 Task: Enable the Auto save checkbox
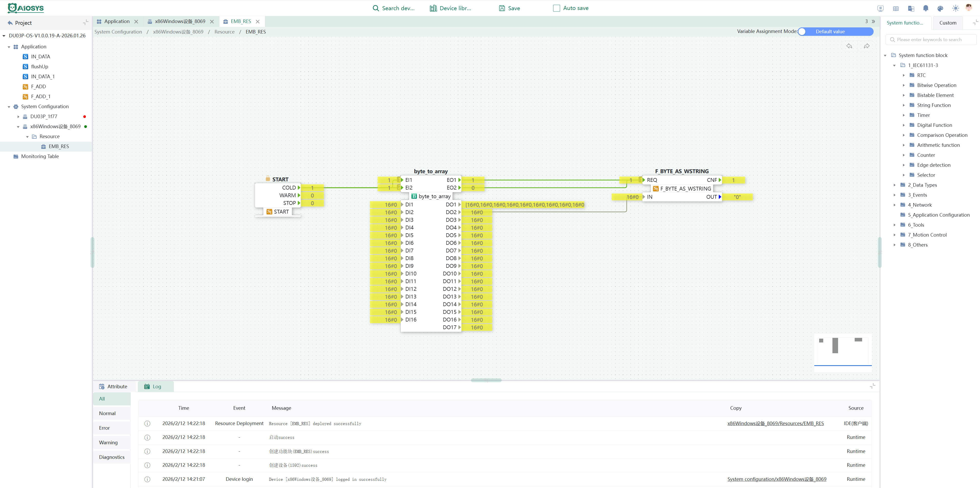click(x=556, y=8)
